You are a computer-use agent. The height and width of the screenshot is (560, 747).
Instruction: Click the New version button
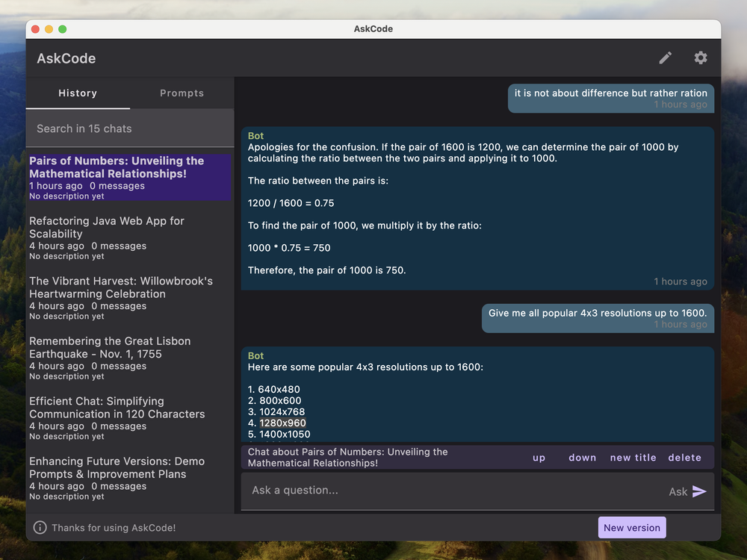pyautogui.click(x=631, y=527)
